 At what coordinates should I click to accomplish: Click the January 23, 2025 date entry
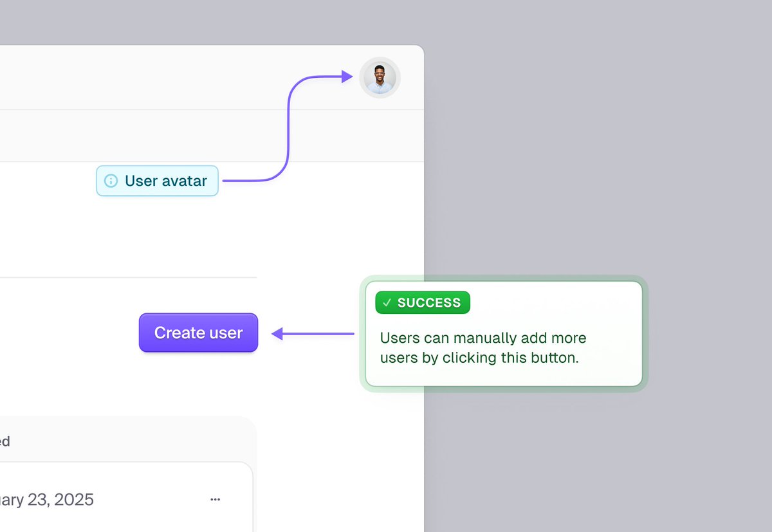click(x=46, y=499)
